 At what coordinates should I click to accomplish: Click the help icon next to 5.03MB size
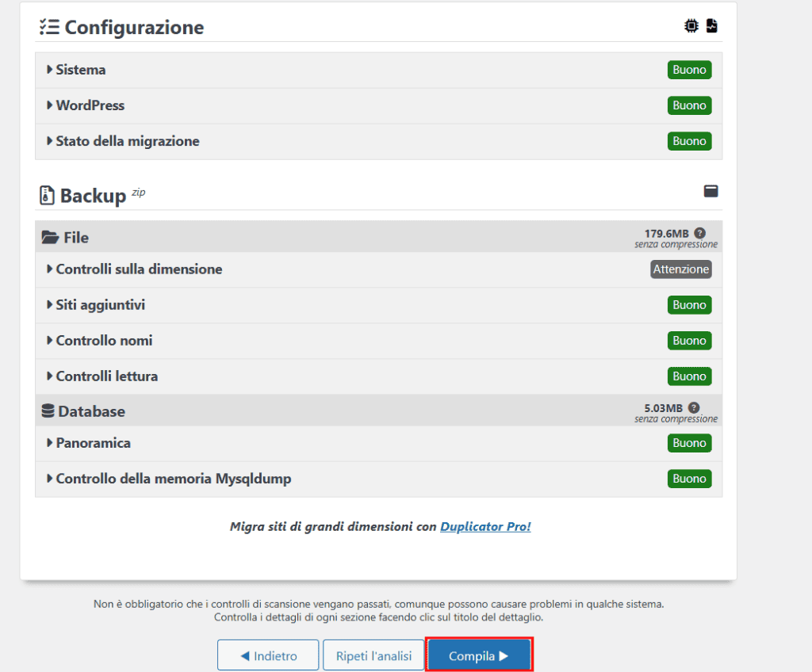point(694,407)
